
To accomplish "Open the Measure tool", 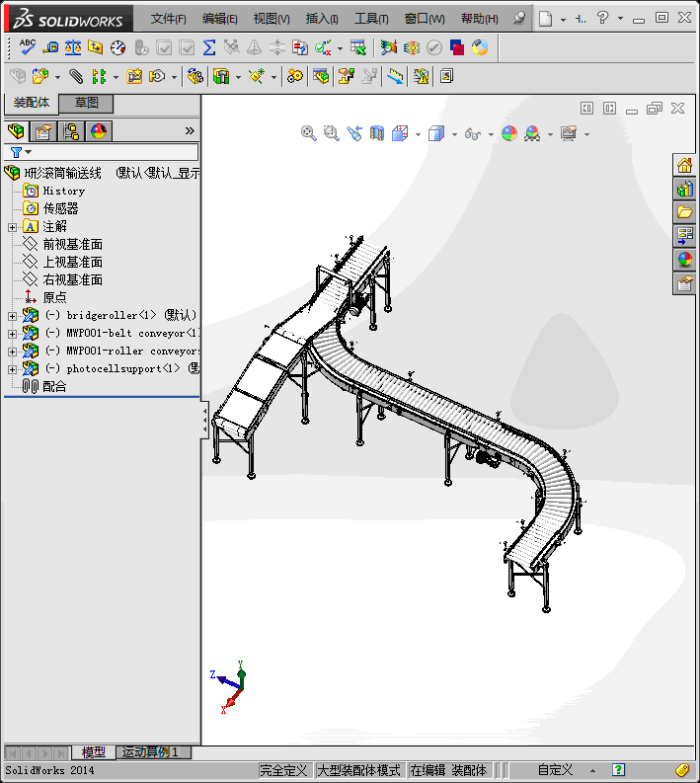I will tap(50, 47).
